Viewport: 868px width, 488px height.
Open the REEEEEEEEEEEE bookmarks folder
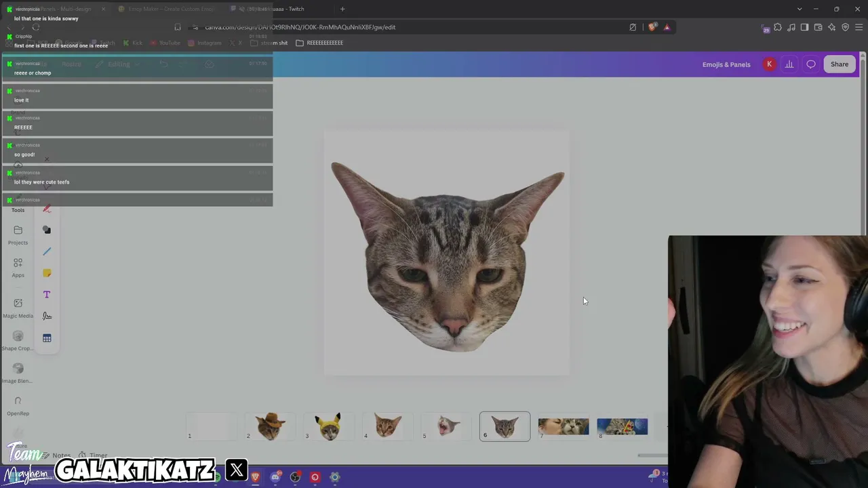[x=319, y=43]
